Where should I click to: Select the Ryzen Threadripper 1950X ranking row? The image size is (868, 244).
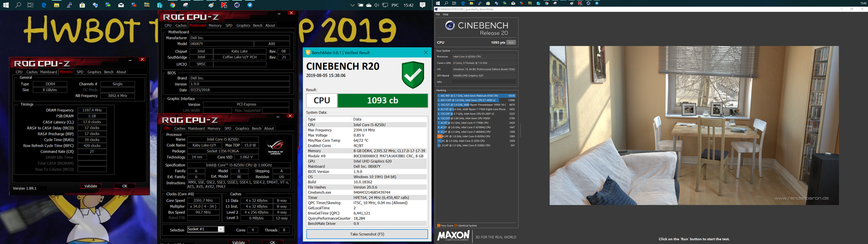pyautogui.click(x=476, y=105)
